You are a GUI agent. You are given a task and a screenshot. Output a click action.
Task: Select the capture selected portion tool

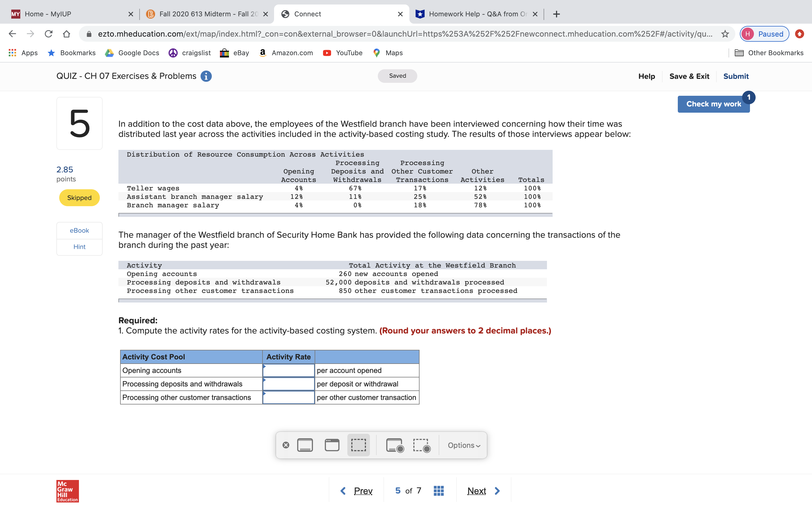(x=358, y=445)
